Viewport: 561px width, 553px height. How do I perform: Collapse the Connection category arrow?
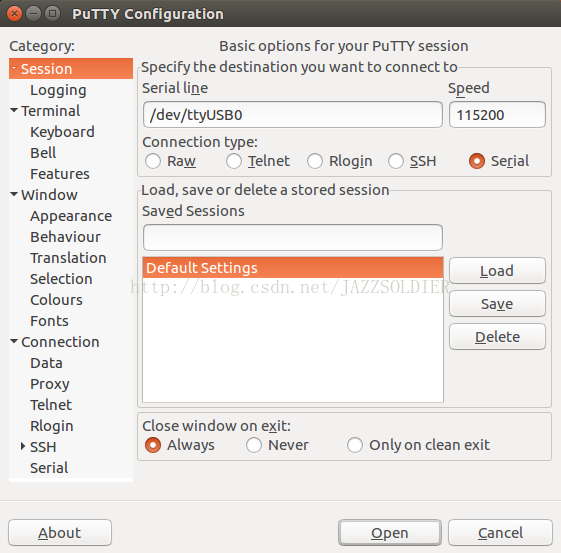pyautogui.click(x=14, y=341)
